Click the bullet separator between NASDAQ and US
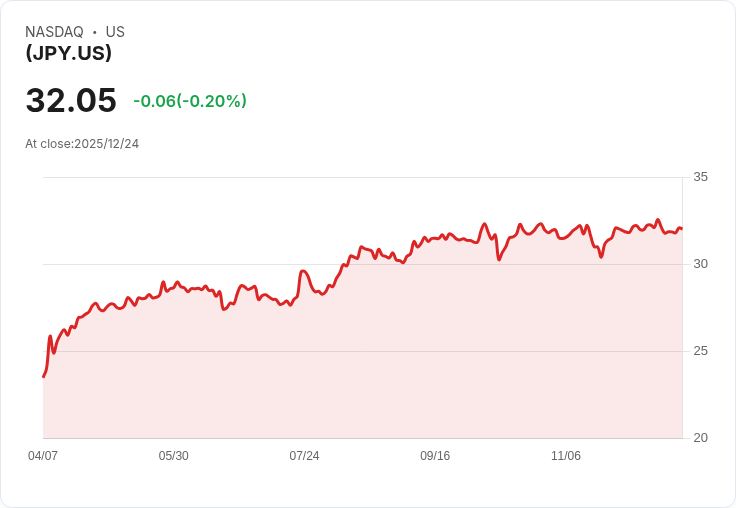 point(95,32)
